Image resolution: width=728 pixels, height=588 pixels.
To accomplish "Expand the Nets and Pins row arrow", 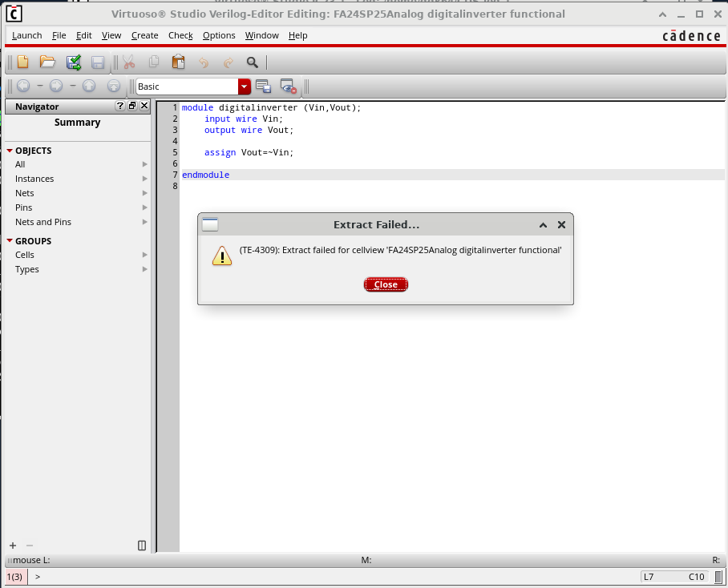I will point(145,222).
